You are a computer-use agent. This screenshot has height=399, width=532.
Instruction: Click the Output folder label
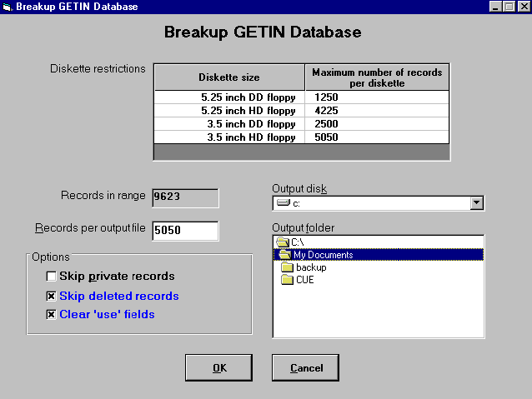pyautogui.click(x=303, y=227)
